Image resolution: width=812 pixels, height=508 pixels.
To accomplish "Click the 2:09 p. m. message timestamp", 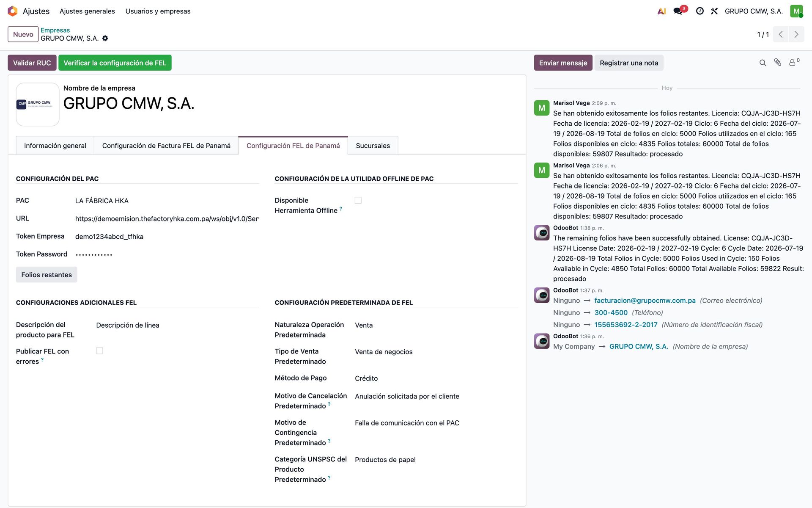I will tap(604, 103).
